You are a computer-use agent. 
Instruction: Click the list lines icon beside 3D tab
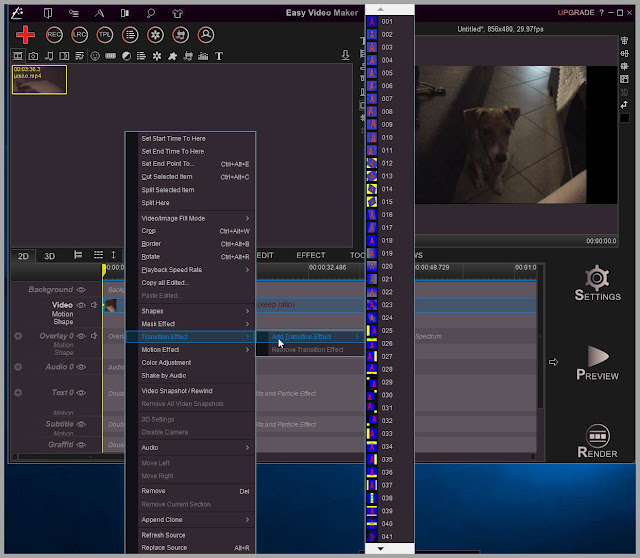98,255
